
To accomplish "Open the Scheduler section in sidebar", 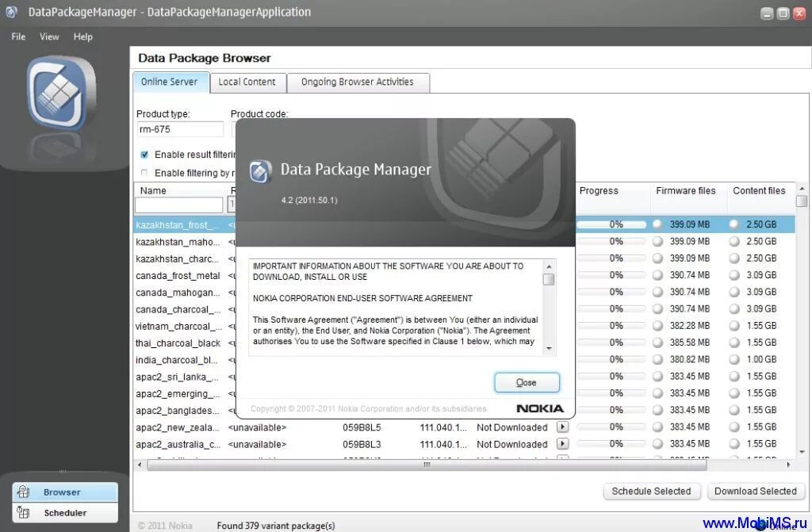I will pos(65,512).
